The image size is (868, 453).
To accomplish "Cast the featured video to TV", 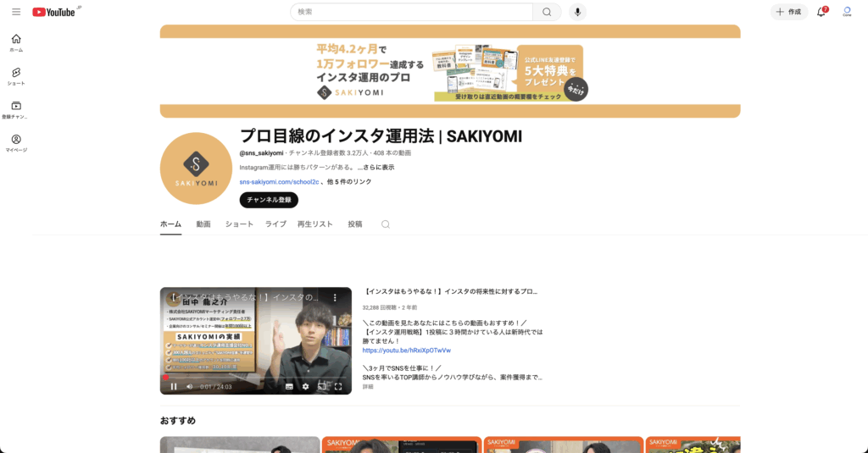I will [321, 387].
